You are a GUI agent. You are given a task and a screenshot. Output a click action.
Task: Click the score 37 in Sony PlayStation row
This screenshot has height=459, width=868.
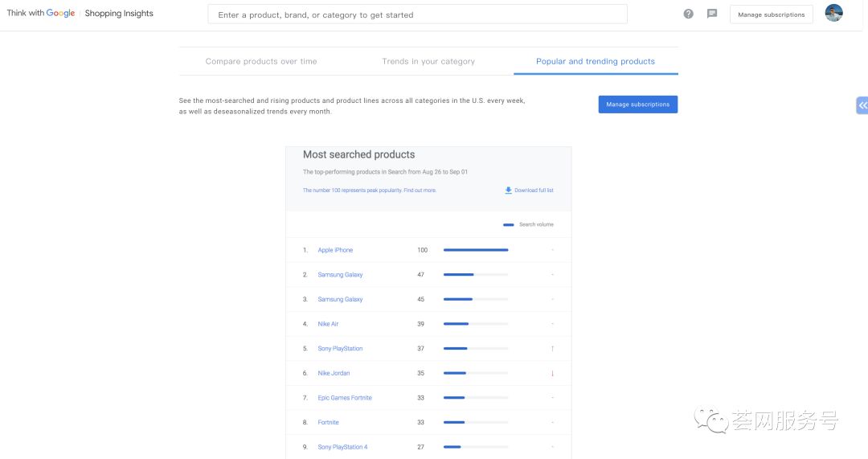[420, 349]
